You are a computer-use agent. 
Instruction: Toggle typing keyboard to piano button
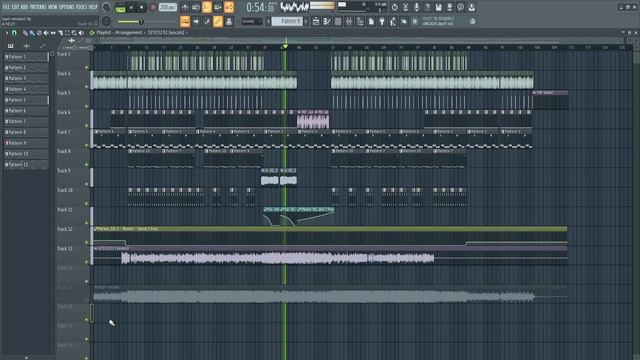tap(185, 21)
